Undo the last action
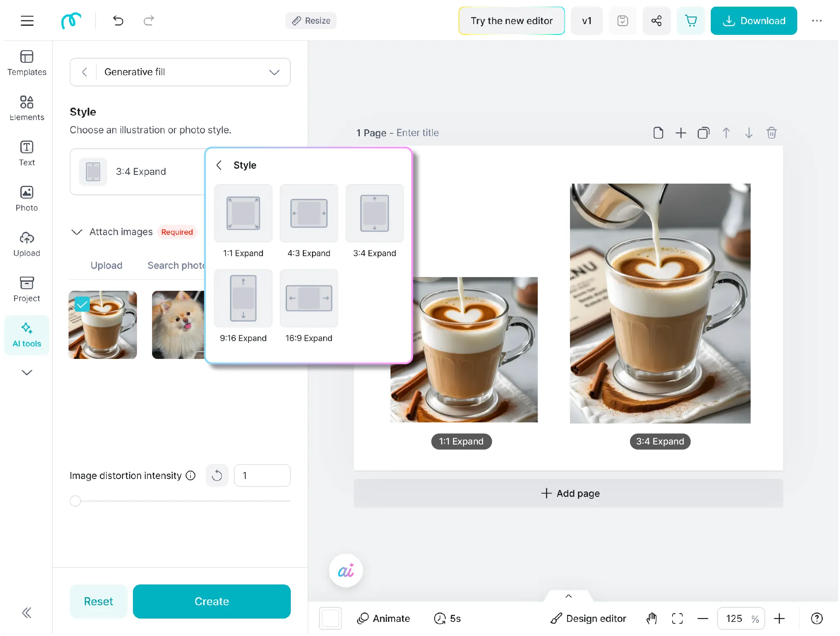 pos(118,21)
